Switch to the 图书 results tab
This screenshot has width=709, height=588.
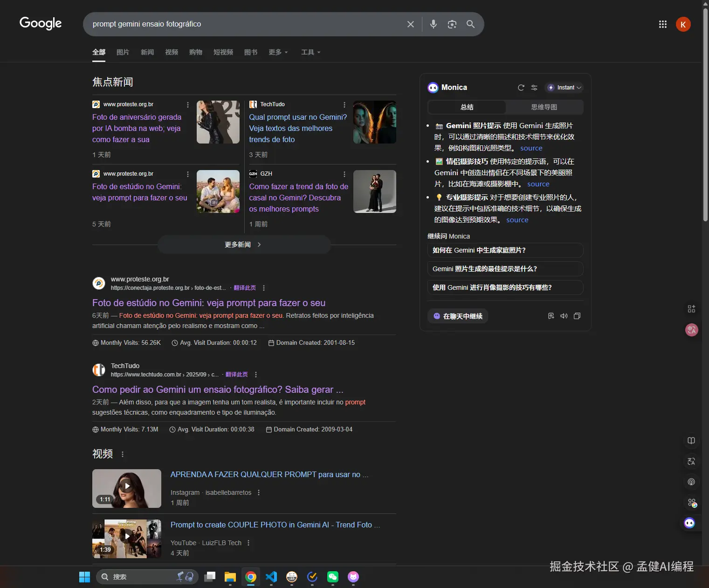coord(251,52)
